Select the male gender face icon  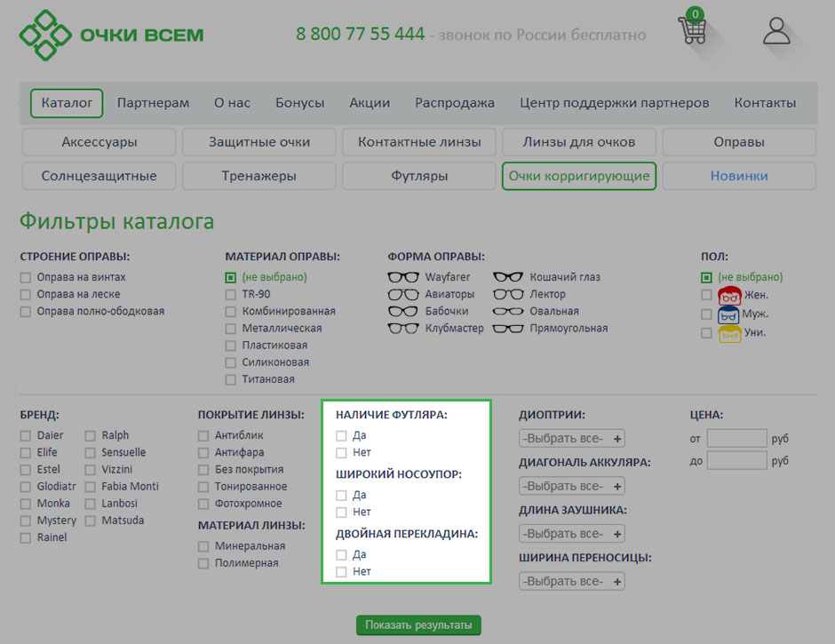pos(728,314)
